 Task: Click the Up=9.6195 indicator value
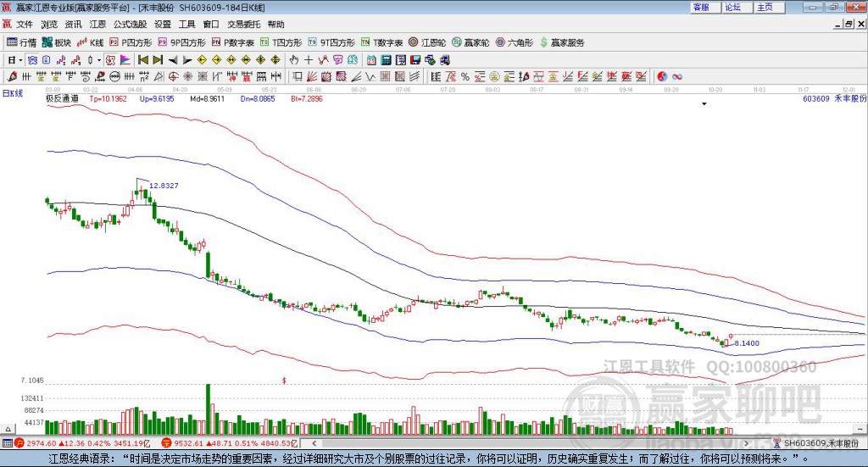157,98
